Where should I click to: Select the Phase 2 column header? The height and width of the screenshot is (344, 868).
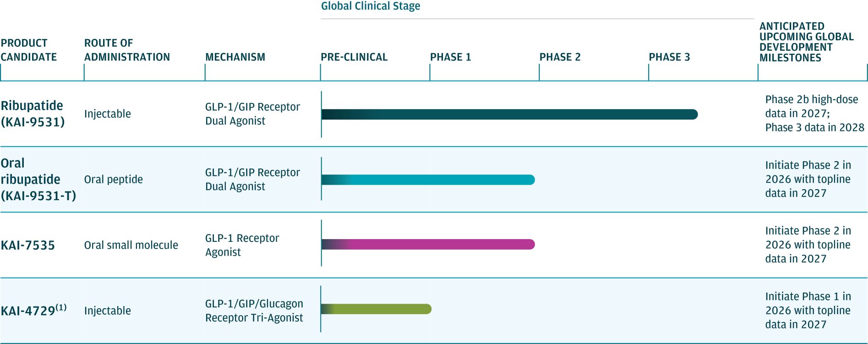[x=560, y=57]
